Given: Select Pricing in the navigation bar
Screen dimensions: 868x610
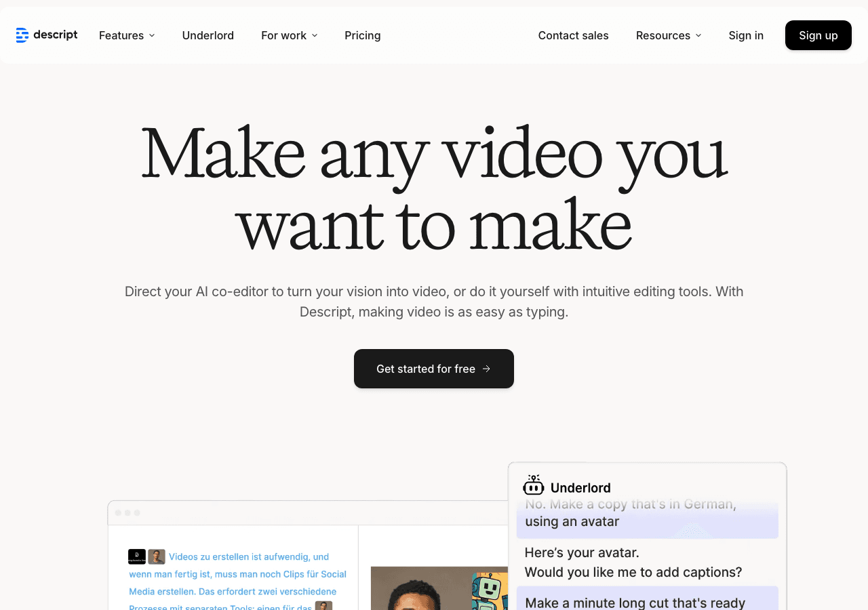Looking at the screenshot, I should [362, 35].
